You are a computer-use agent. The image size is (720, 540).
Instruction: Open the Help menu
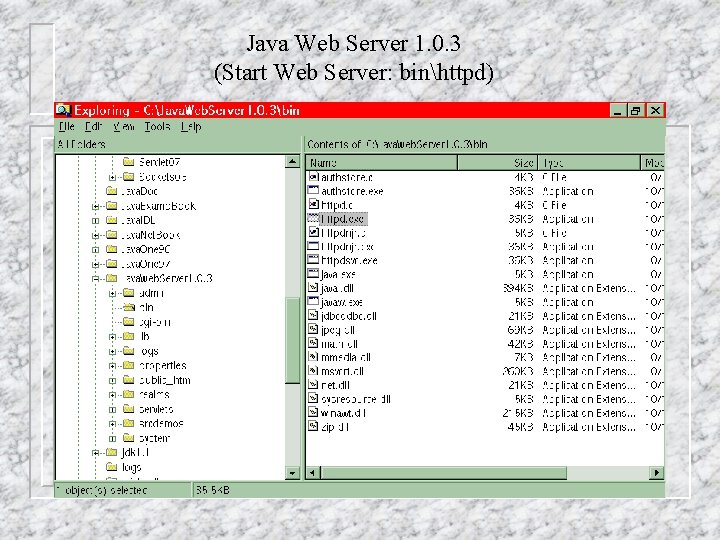pyautogui.click(x=191, y=126)
